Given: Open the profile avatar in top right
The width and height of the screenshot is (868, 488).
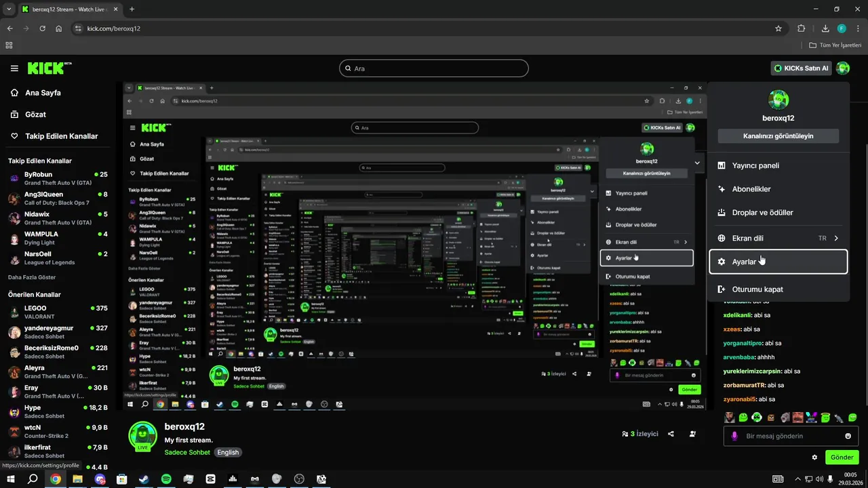Looking at the screenshot, I should pyautogui.click(x=843, y=68).
